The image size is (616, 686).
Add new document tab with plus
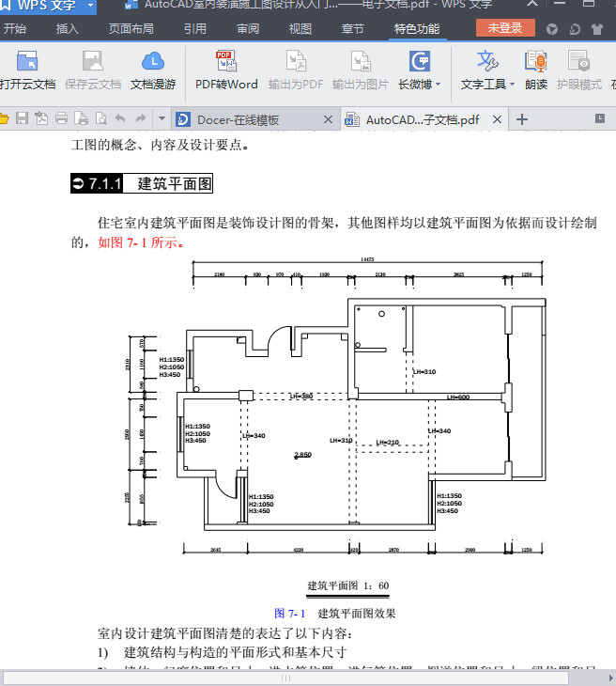click(522, 119)
